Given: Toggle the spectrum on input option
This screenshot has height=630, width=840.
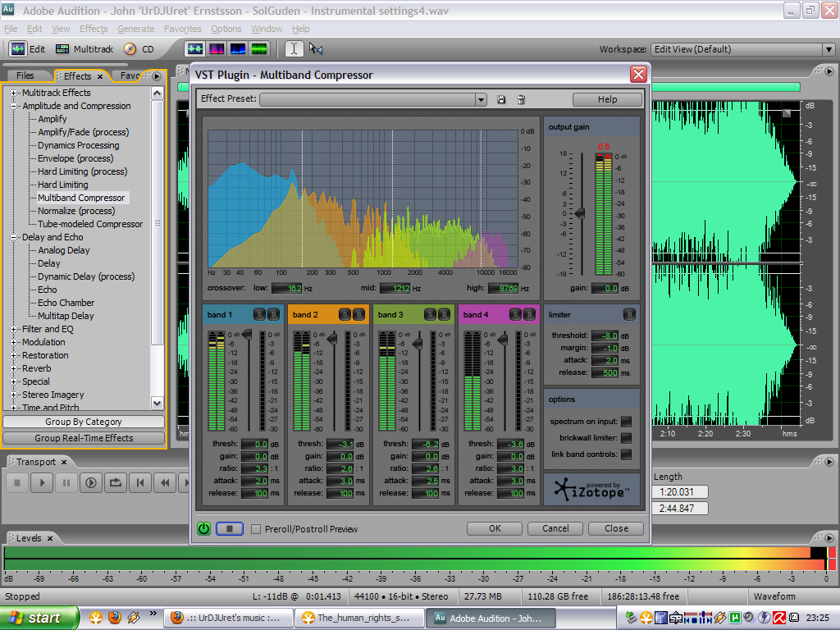Looking at the screenshot, I should coord(626,422).
